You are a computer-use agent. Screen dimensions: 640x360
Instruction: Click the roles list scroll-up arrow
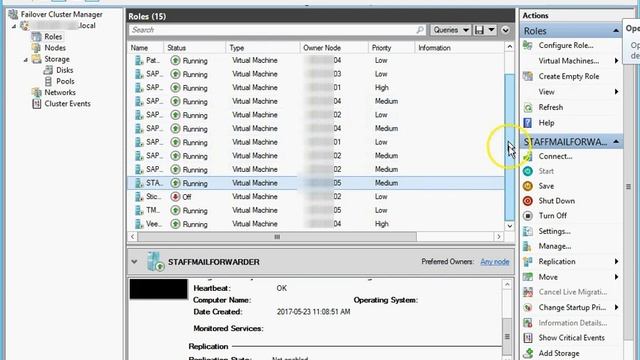[509, 47]
